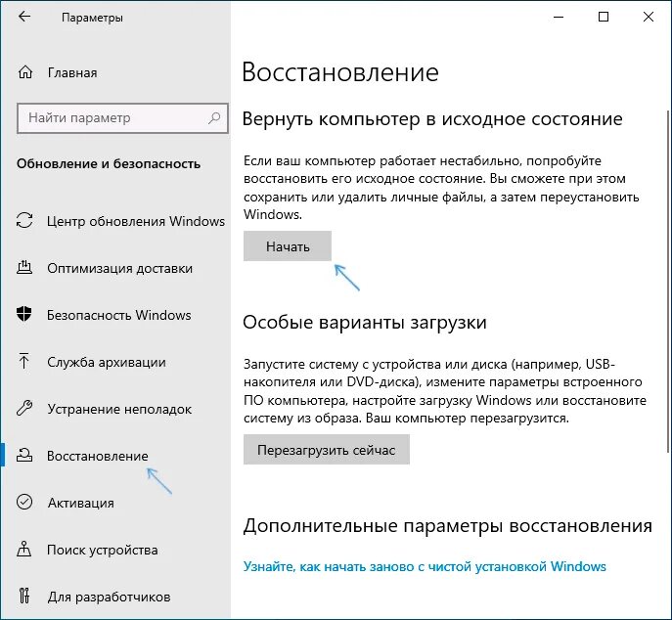Open link about clean Windows installation
This screenshot has height=620, width=672.
click(x=425, y=566)
